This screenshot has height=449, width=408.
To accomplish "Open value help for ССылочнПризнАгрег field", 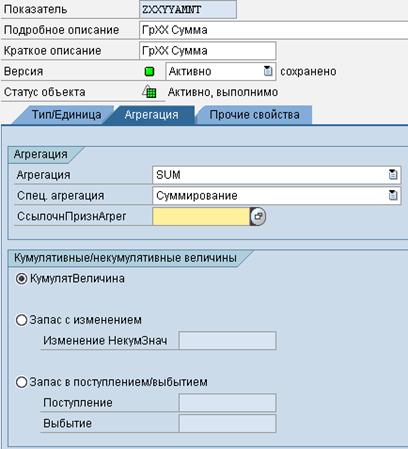I will point(258,216).
